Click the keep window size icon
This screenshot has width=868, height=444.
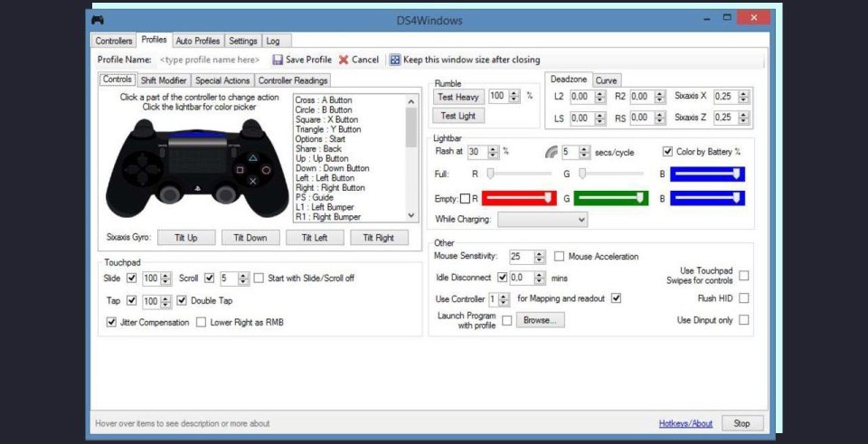click(x=395, y=60)
